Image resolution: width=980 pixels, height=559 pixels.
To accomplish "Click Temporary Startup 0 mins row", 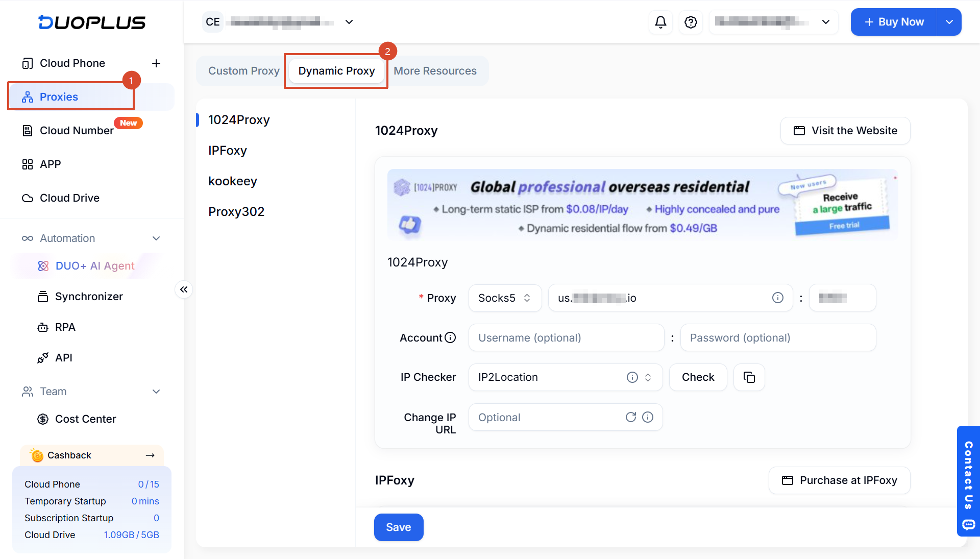I will pyautogui.click(x=92, y=501).
